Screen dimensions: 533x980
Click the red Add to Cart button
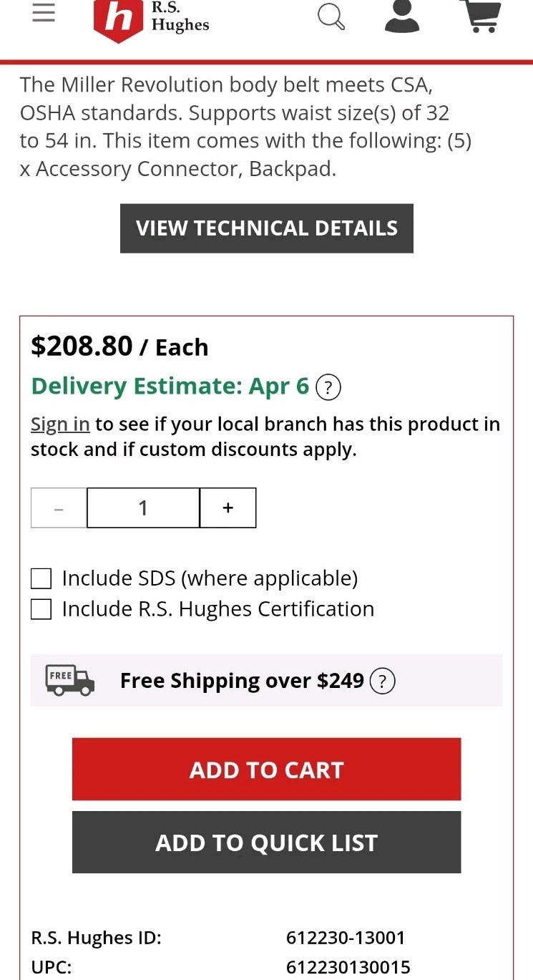(266, 770)
